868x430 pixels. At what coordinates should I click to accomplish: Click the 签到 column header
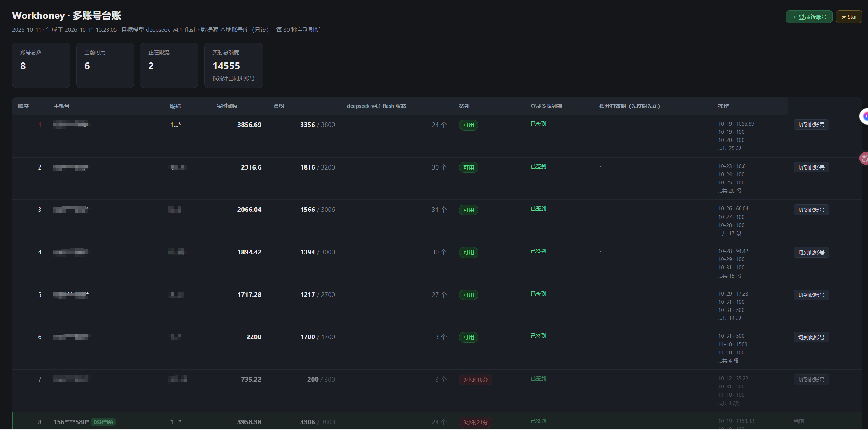coord(464,106)
